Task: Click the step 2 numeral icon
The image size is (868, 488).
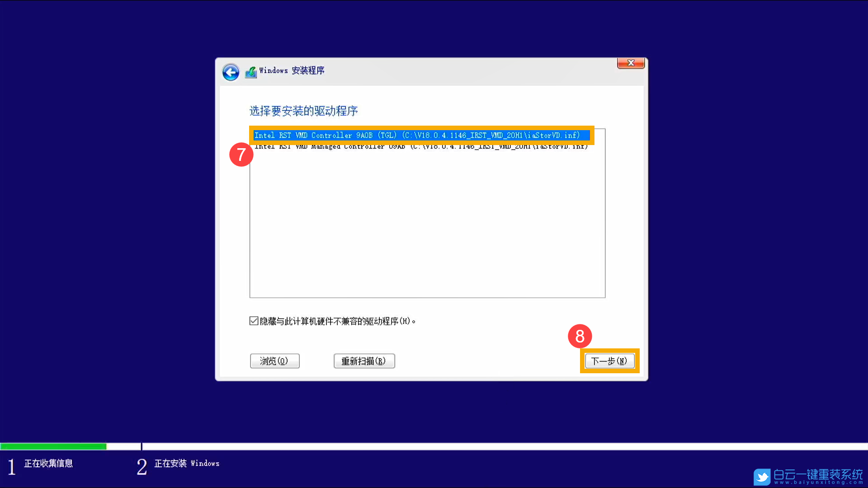Action: click(x=141, y=466)
